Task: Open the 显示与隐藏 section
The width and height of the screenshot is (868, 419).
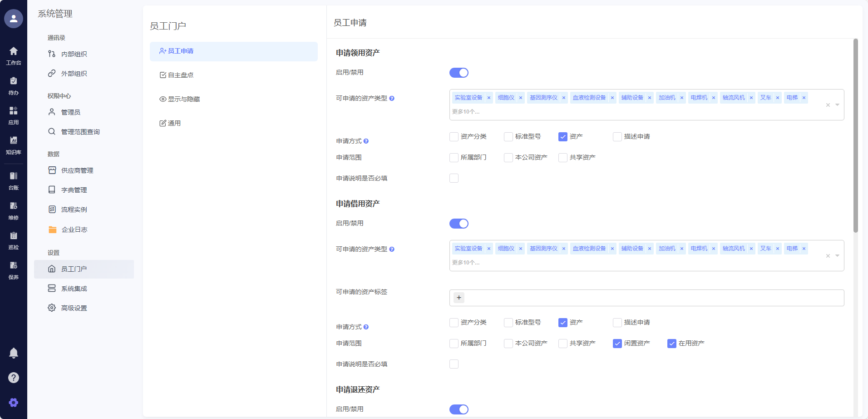Action: tap(183, 99)
